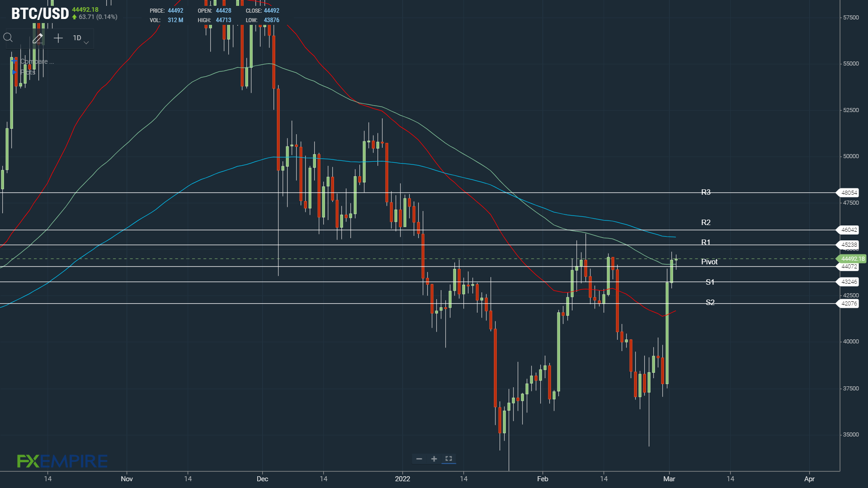This screenshot has height=488, width=868.
Task: Click the 55000 price scale label
Action: tap(851, 64)
